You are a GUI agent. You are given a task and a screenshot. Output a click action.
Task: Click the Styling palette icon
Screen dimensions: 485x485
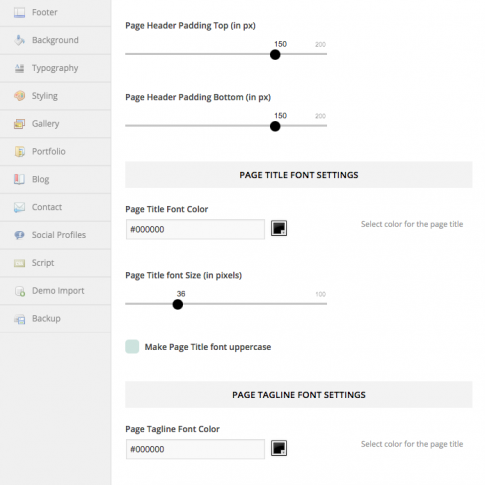19,96
